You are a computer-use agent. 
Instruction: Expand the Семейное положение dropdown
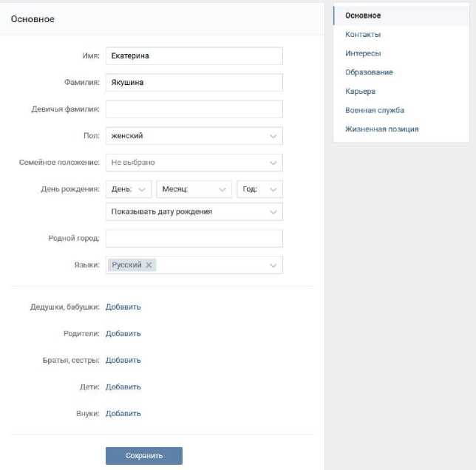coord(194,163)
